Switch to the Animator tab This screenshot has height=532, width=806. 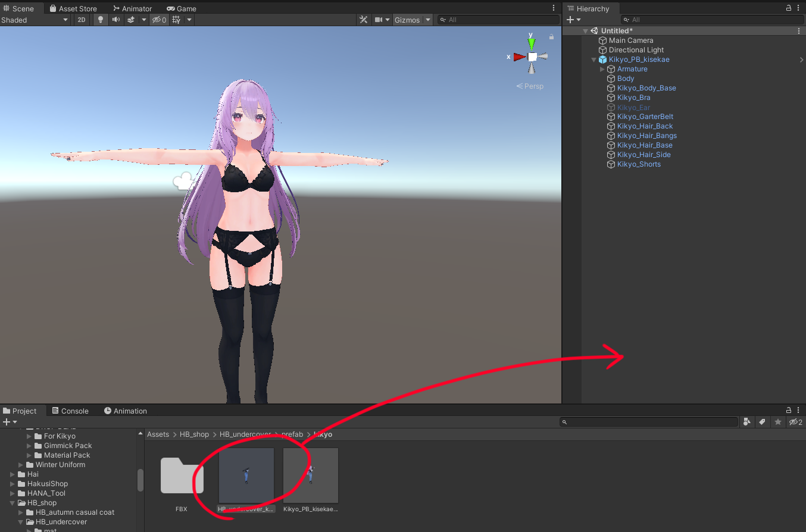point(132,8)
